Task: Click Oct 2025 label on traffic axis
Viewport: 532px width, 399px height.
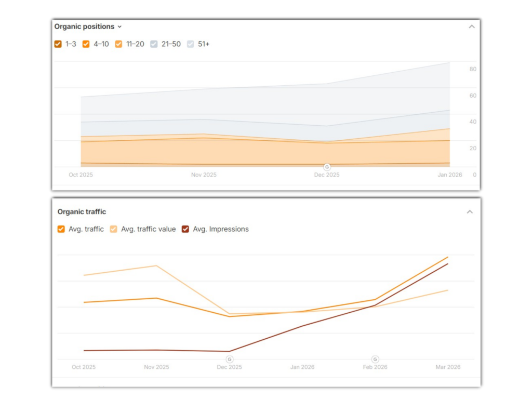Action: [84, 367]
